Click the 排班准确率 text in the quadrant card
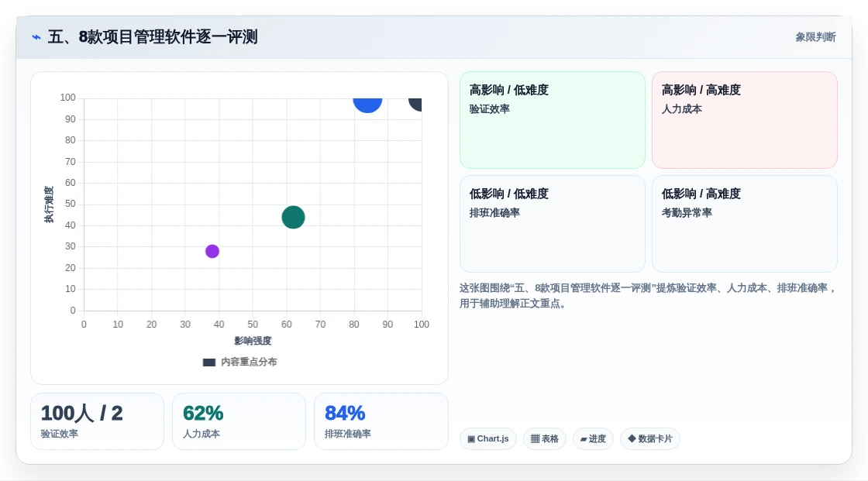The height and width of the screenshot is (481, 868). click(494, 212)
